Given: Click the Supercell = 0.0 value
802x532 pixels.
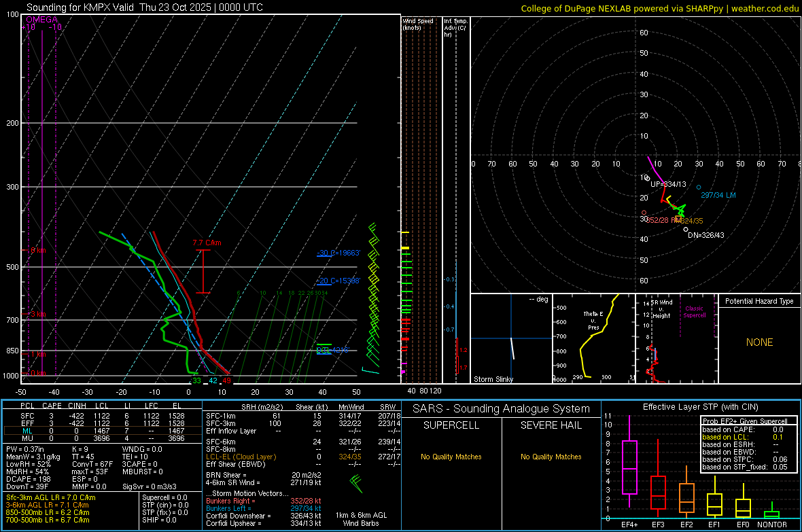Looking at the screenshot, I should coord(164,497).
